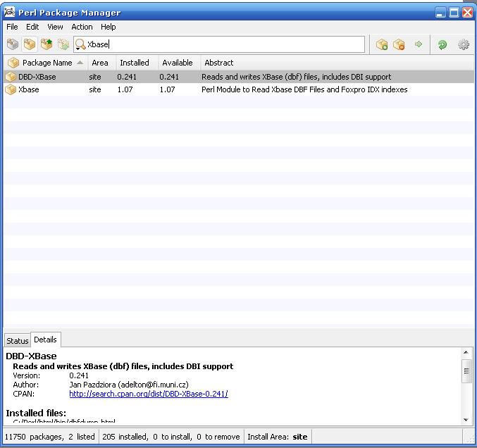
Task: Mark package for install icon
Action: 381,44
